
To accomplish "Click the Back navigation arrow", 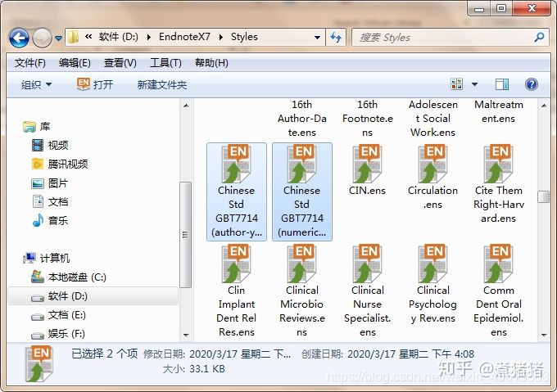I will tap(19, 38).
